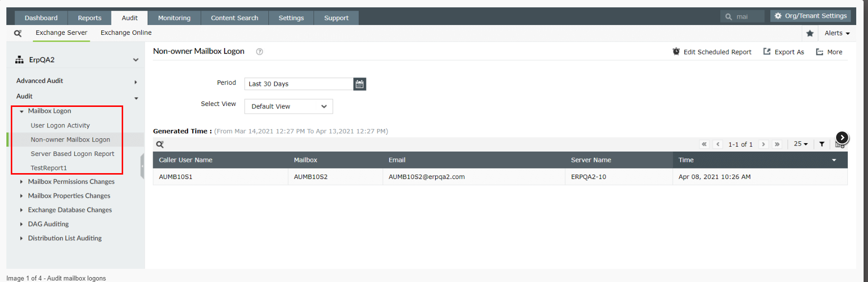Click the report help question mark icon

tap(260, 51)
